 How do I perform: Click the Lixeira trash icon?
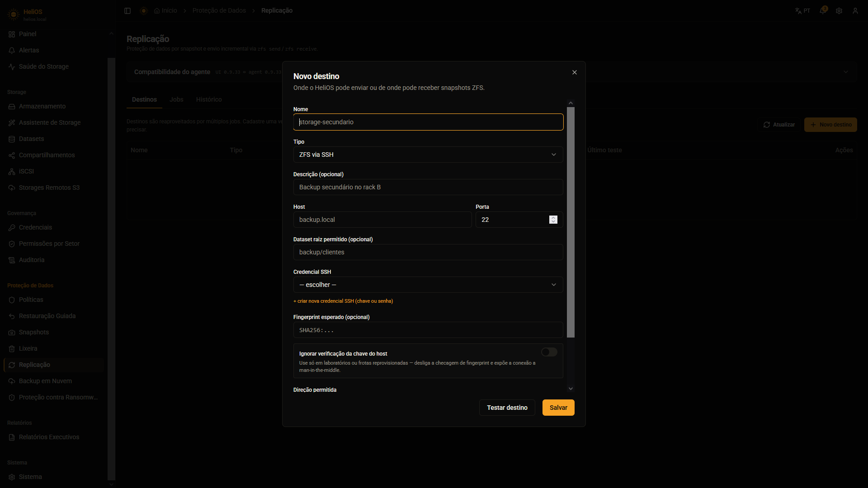coord(12,348)
